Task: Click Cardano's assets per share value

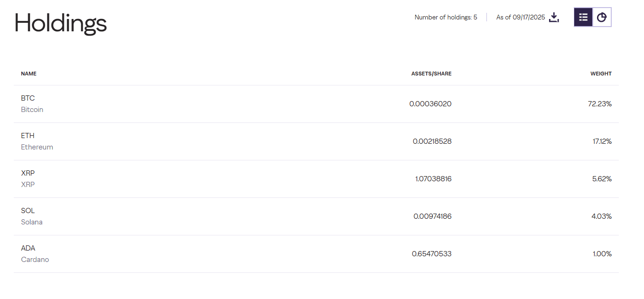Action: pos(431,253)
